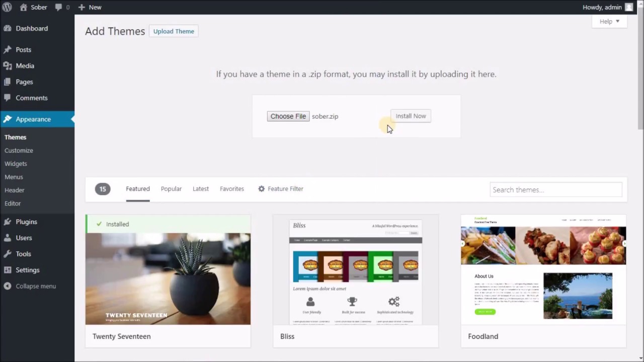Screen dimensions: 644x362
Task: Click the Choose File button
Action: 288,116
